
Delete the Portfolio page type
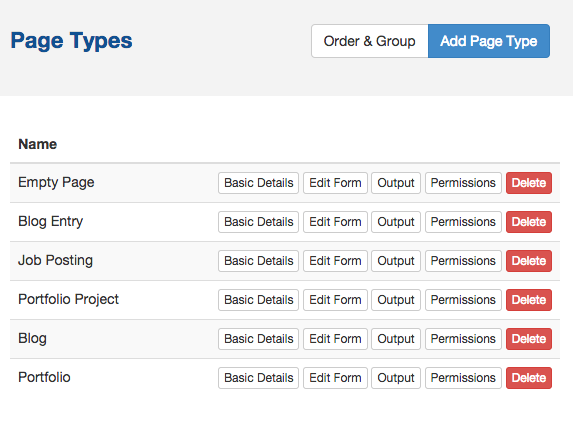tap(529, 378)
